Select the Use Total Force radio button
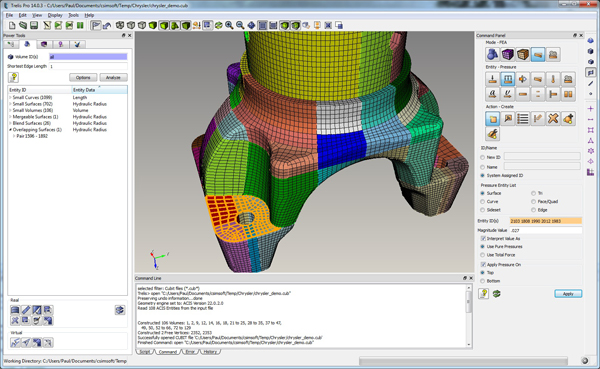This screenshot has height=369, width=600. pos(483,255)
